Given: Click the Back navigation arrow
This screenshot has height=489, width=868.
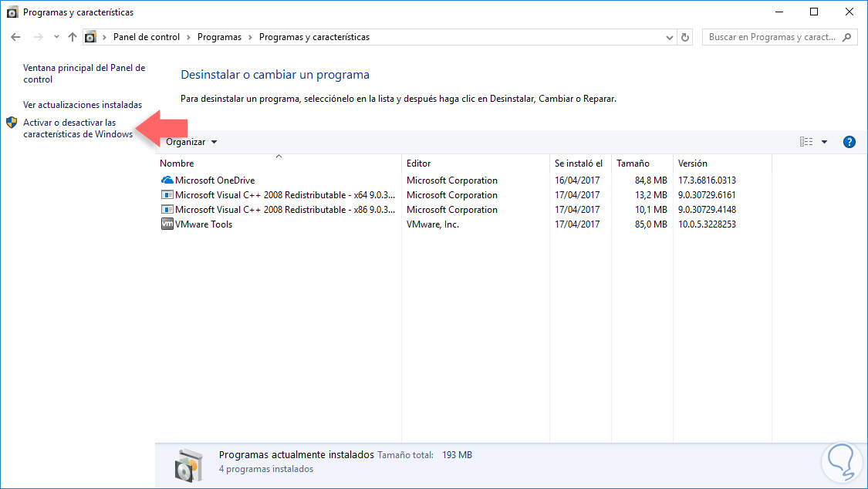Looking at the screenshot, I should point(15,37).
